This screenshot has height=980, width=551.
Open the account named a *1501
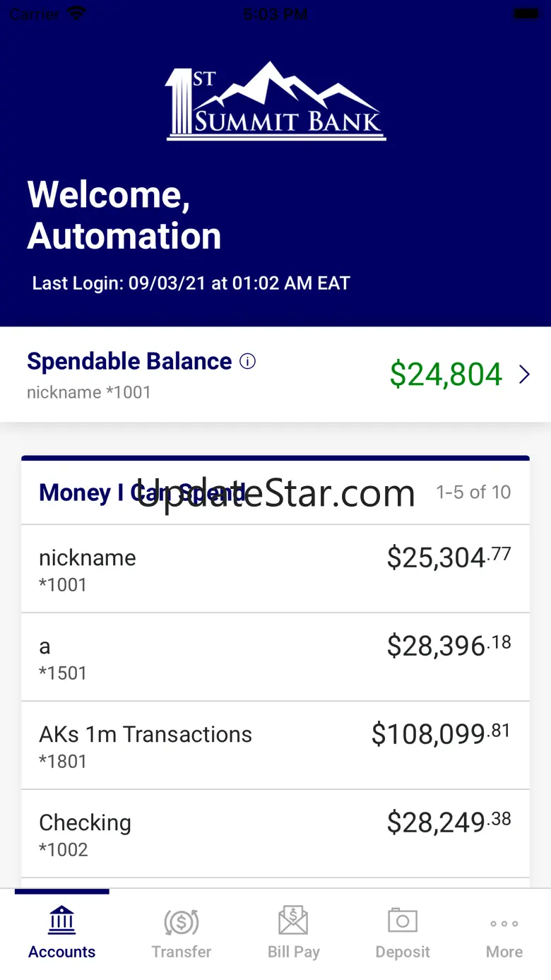275,657
